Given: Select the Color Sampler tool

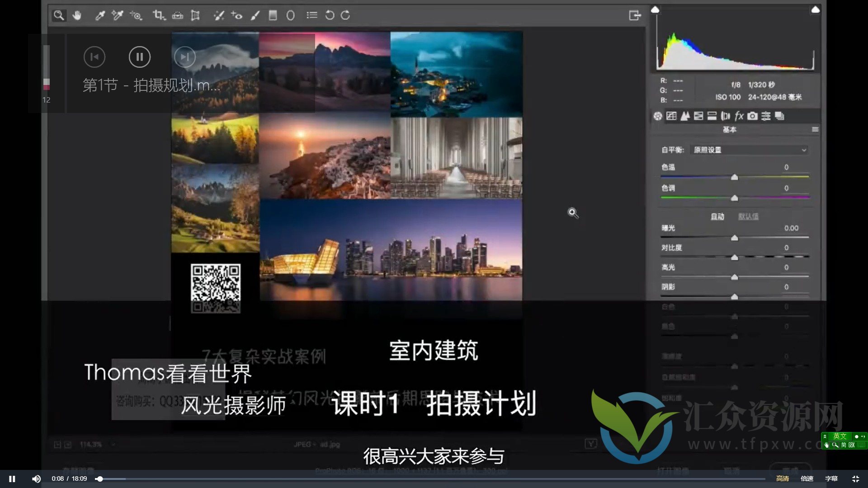Looking at the screenshot, I should [x=118, y=15].
